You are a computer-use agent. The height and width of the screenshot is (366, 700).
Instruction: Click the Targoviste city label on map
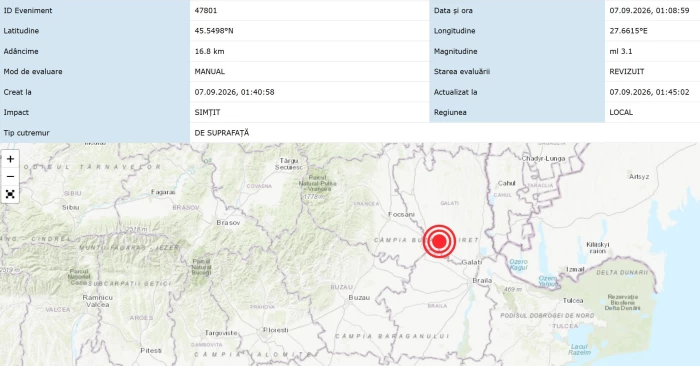tap(221, 333)
